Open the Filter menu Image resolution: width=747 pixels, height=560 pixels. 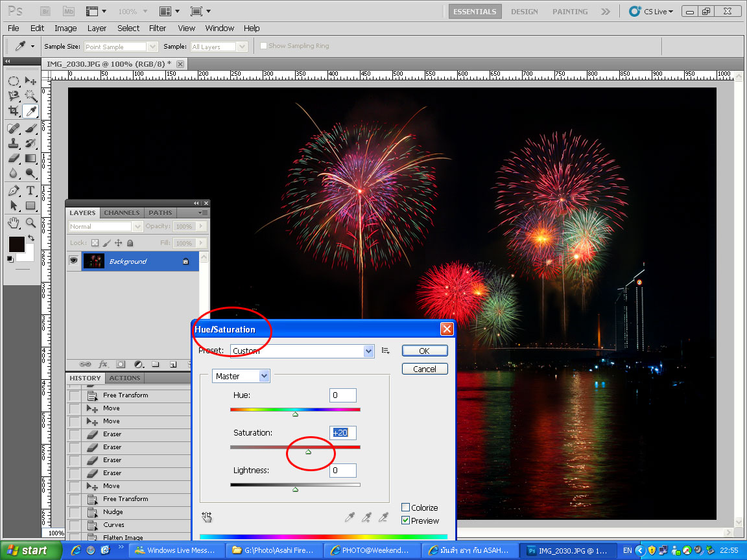tap(158, 28)
